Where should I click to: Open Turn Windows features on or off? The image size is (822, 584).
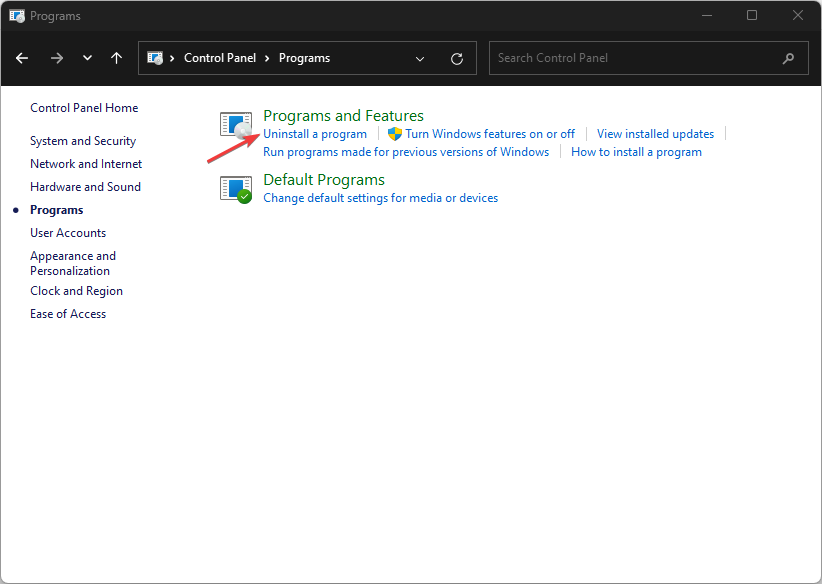pos(490,134)
